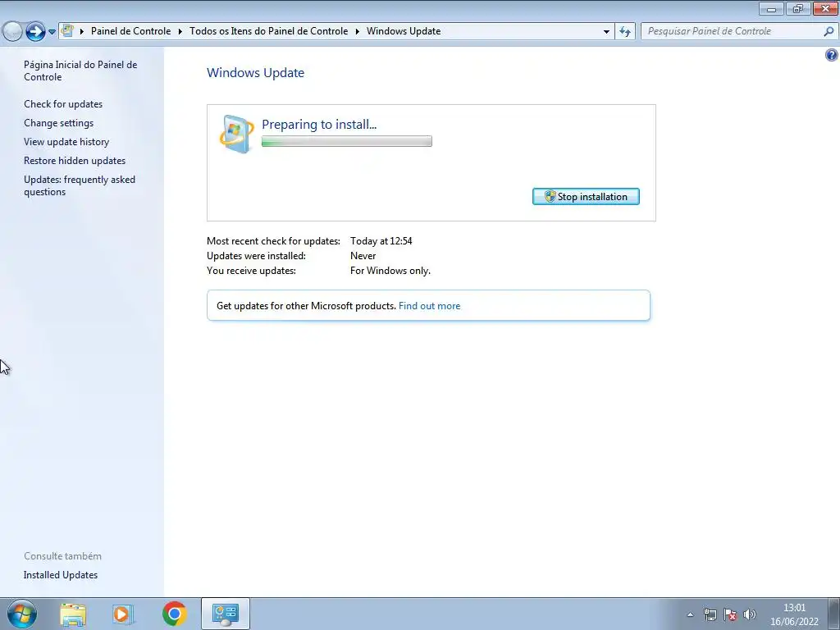This screenshot has width=840, height=630.
Task: Open Windows Explorer from taskbar
Action: 73,614
